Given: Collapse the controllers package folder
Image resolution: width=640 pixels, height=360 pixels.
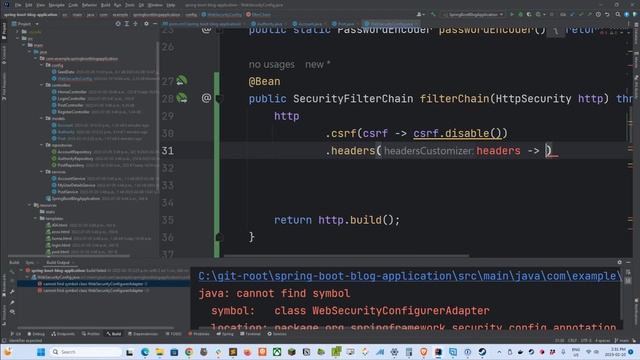Looking at the screenshot, I should (42, 85).
